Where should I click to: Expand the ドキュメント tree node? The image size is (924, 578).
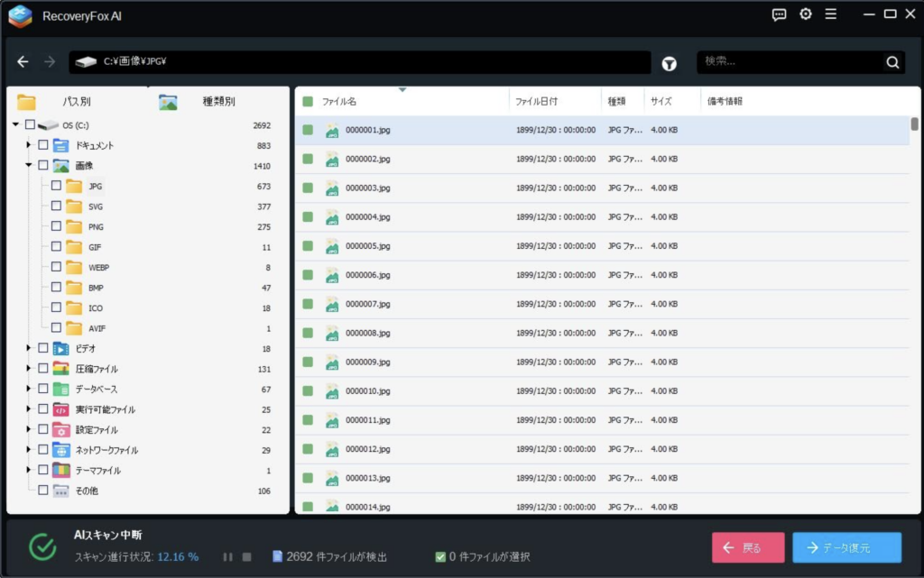tap(29, 145)
